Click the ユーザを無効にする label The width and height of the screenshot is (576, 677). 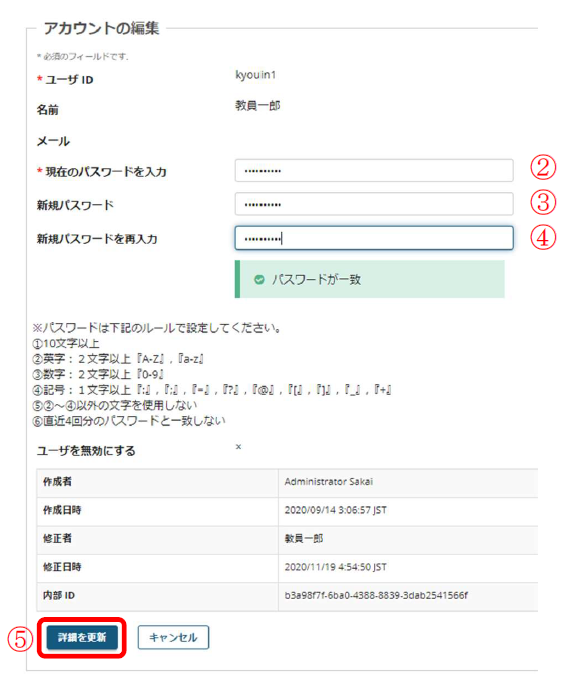(86, 451)
